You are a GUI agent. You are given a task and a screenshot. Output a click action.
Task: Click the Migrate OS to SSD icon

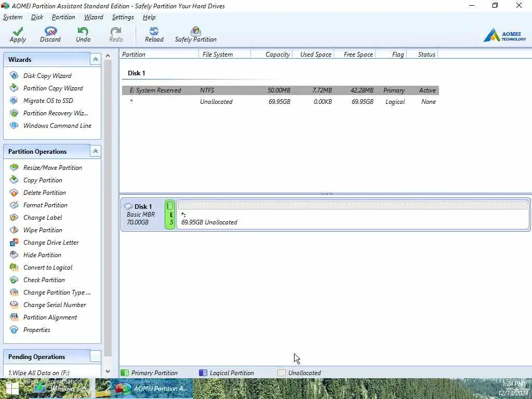click(14, 100)
